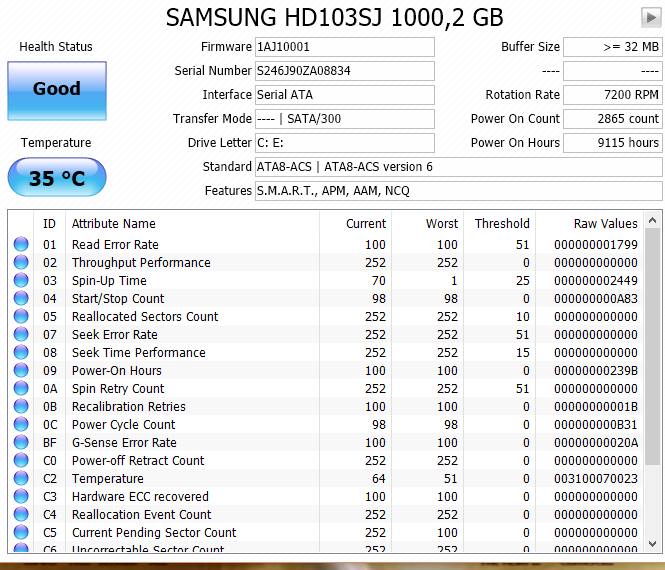Click the status circle for Power-off Retract Count
The image size is (665, 570).
tap(21, 461)
